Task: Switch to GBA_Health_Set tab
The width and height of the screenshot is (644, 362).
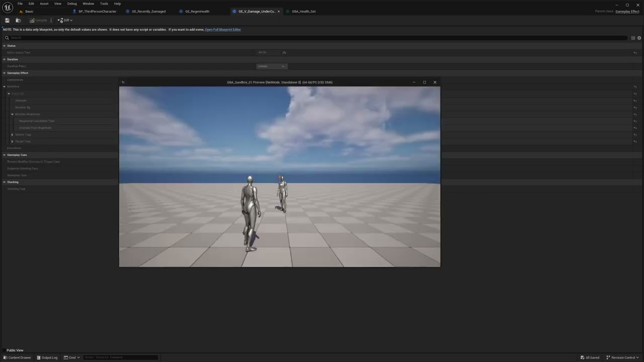Action: 303,11
